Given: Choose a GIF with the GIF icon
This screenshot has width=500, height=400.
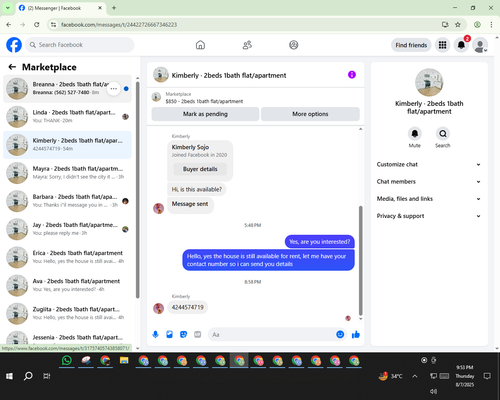Looking at the screenshot, I should click(x=198, y=334).
